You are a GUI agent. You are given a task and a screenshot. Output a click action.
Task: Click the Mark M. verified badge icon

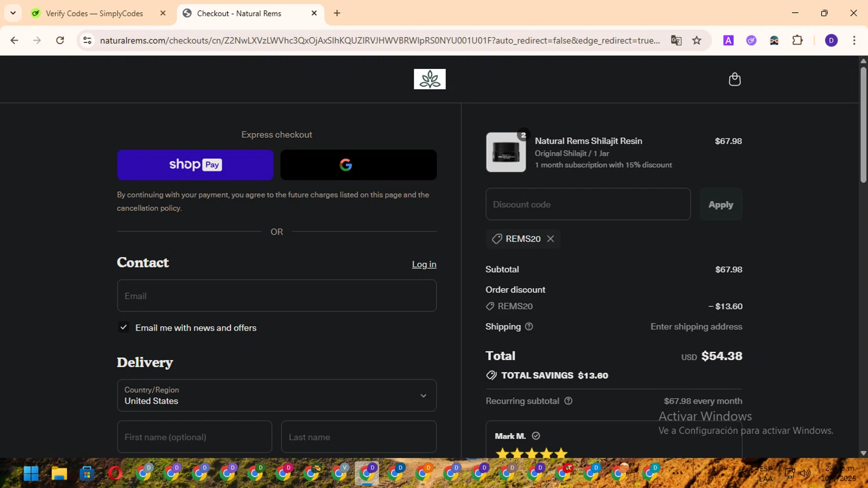point(536,436)
